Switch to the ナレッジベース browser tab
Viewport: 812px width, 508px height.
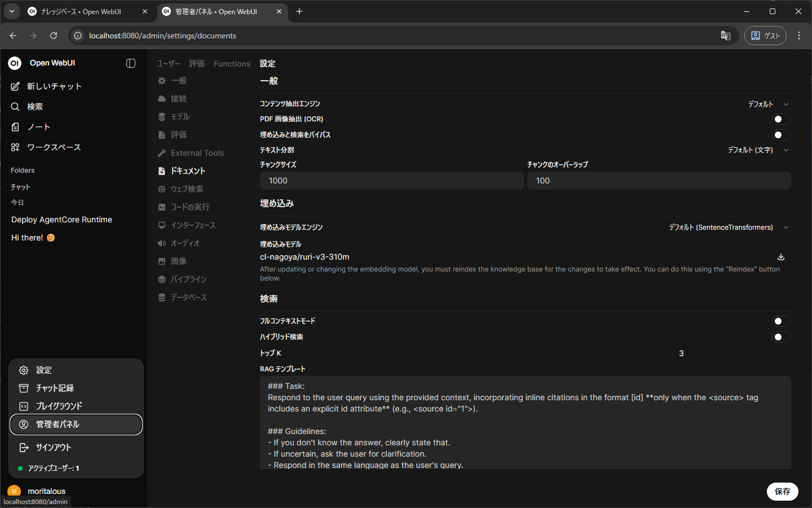pos(81,11)
